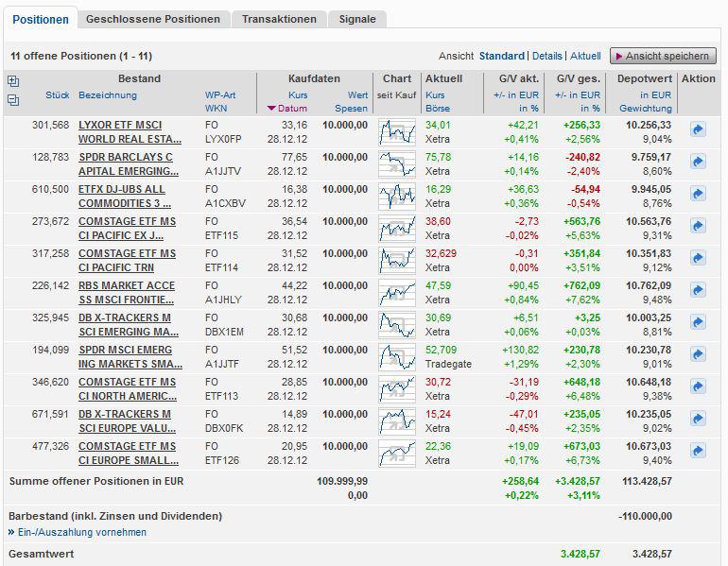Open chart thumbnail for SPDR MSCI EMERGING SMA
This screenshot has height=566, width=728.
[x=397, y=357]
